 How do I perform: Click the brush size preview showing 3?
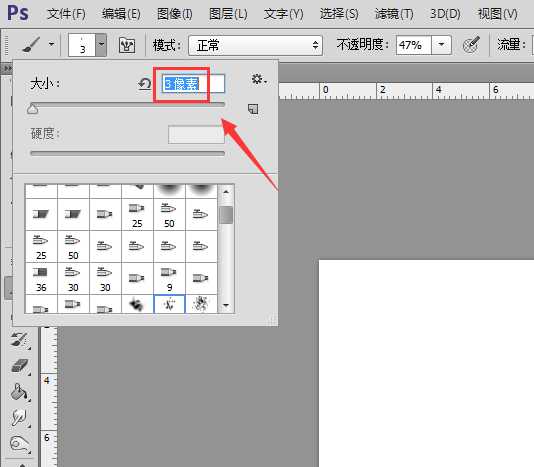[x=82, y=45]
